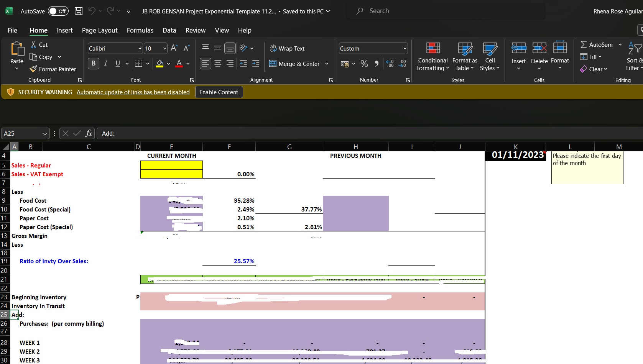The width and height of the screenshot is (643, 364).
Task: Click the Orientation angled text icon
Action: point(243,48)
